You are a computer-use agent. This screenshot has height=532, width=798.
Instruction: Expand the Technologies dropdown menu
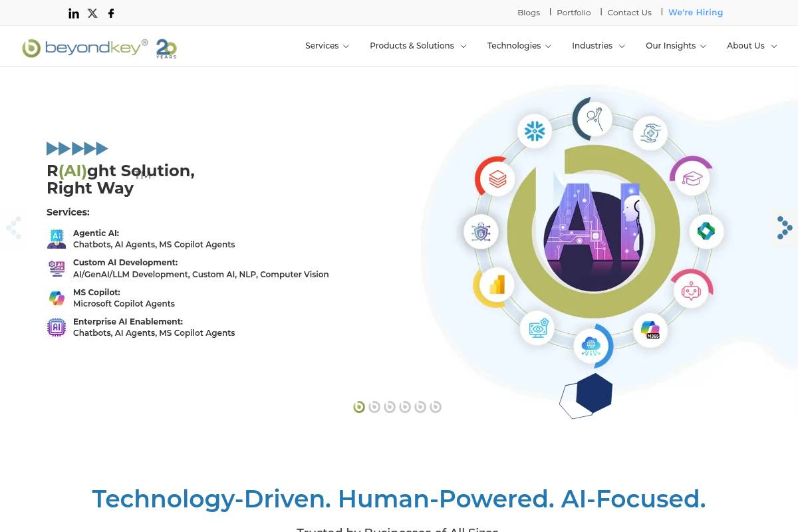pos(519,46)
